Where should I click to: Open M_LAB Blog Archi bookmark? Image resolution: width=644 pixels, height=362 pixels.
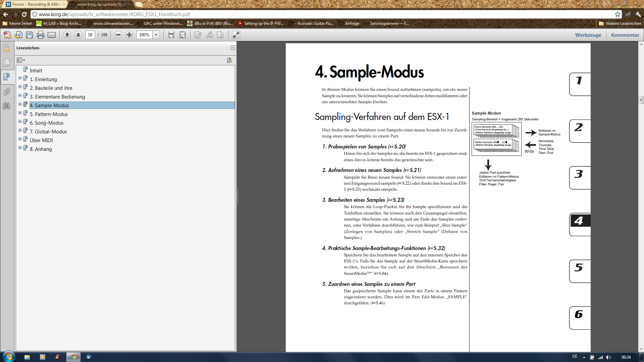point(59,23)
